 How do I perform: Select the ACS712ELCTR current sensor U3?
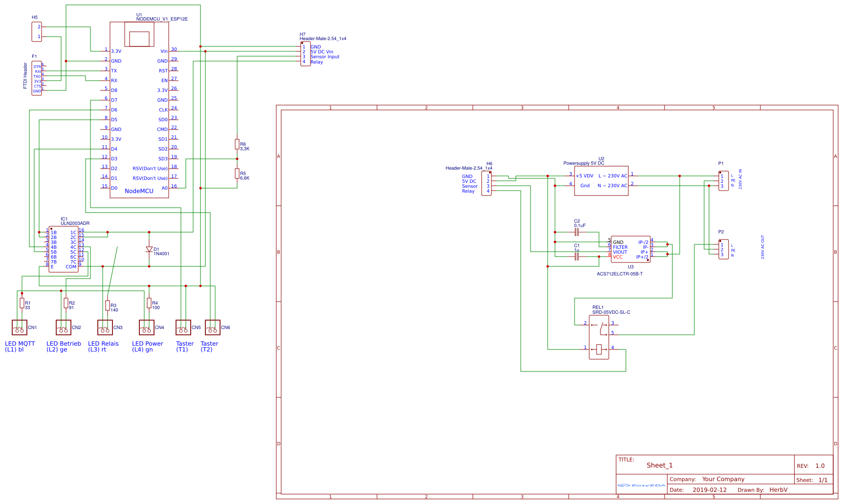[x=631, y=248]
